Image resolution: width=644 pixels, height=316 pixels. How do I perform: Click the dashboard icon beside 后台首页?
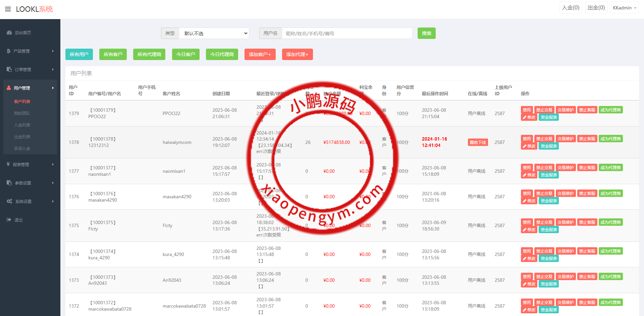9,33
